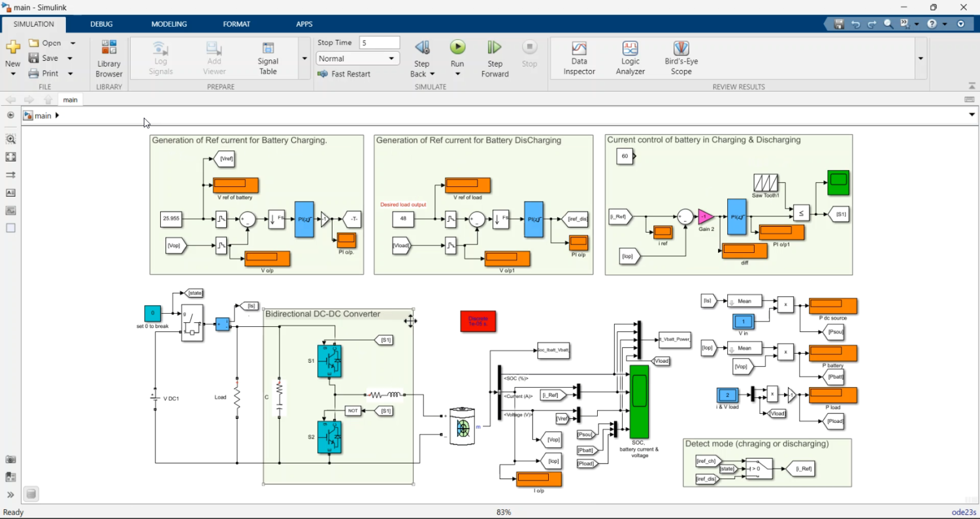Click the Step Forward icon
Screen dimensions: 980x519
(x=495, y=48)
